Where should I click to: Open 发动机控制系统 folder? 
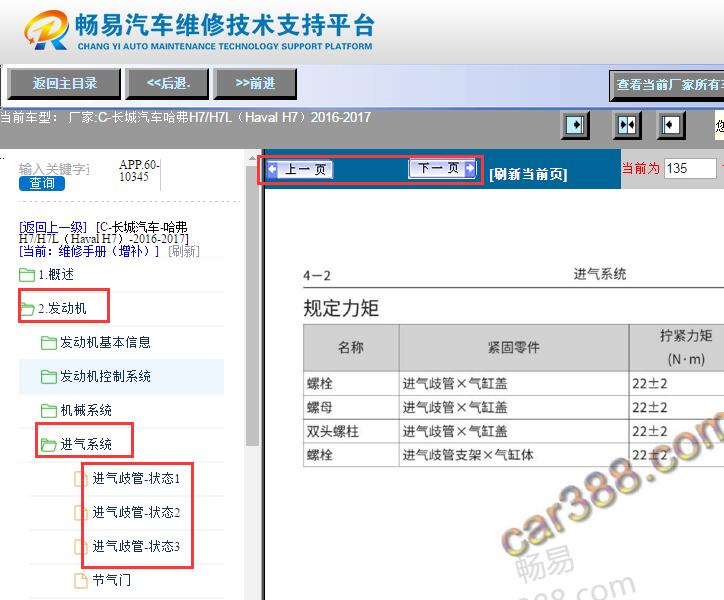105,376
